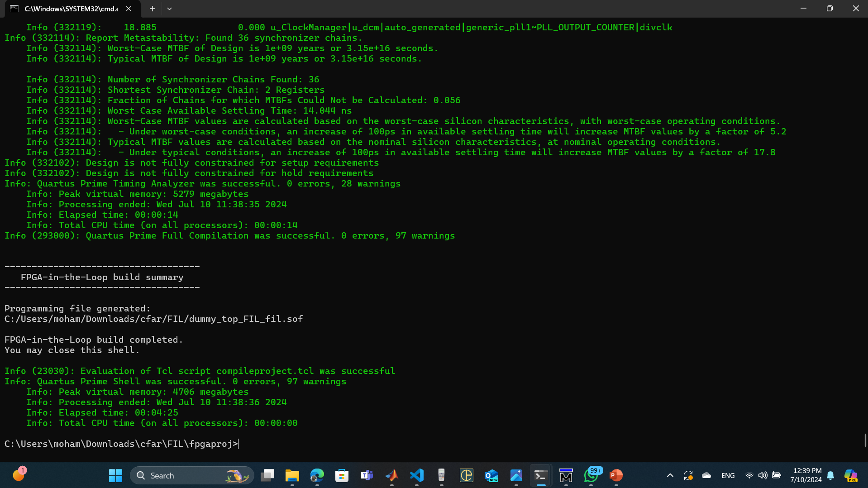Click 'Design is not fully constrained for setup' line
This screenshot has width=868, height=488.
click(x=191, y=163)
